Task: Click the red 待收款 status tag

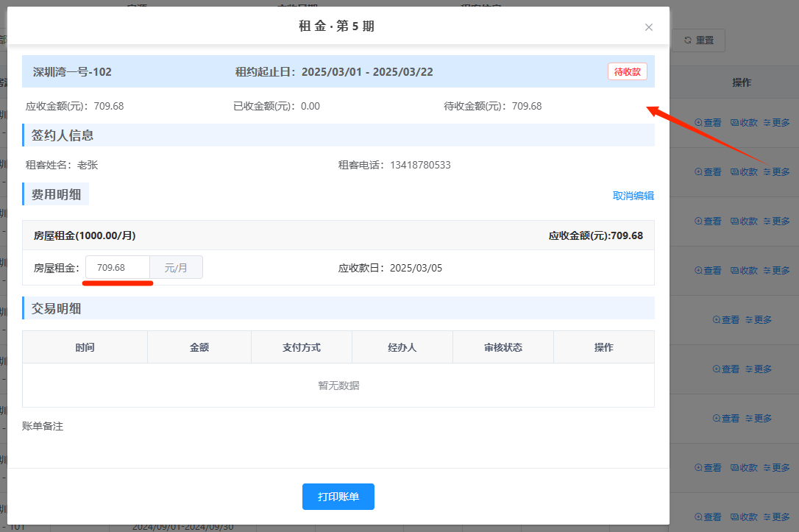Action: [627, 71]
